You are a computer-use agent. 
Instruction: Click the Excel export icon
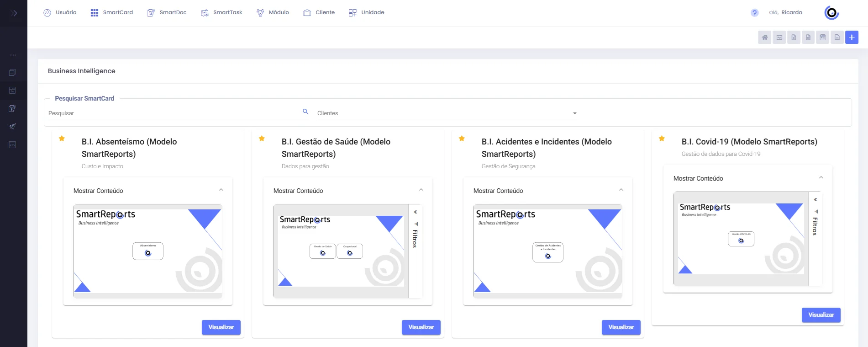click(794, 37)
